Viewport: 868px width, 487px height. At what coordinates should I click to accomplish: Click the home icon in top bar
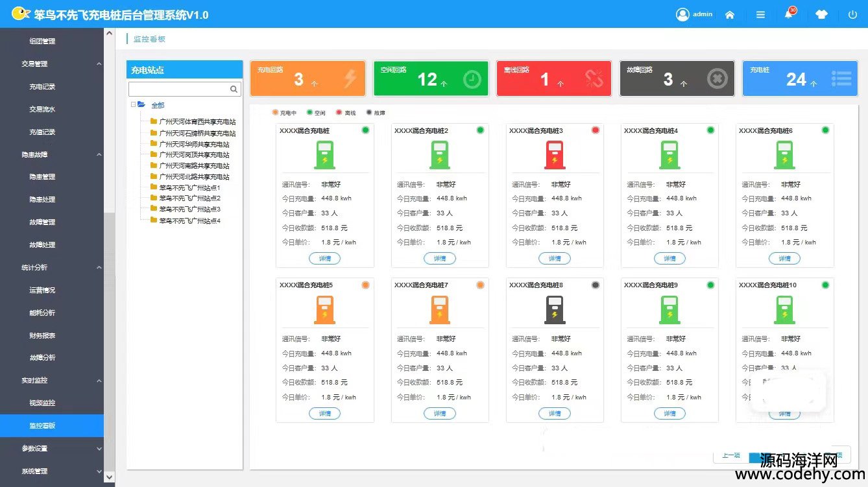pos(730,15)
